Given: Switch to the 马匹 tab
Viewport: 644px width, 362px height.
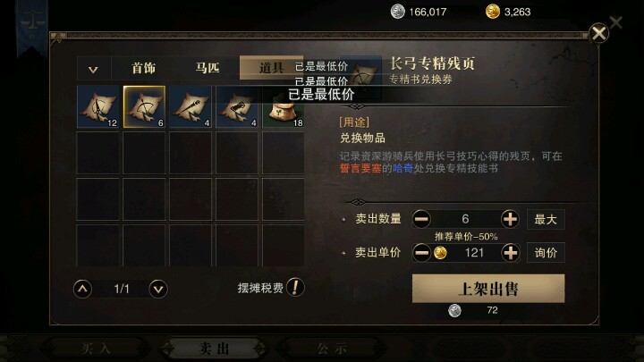Looking at the screenshot, I should [x=208, y=68].
